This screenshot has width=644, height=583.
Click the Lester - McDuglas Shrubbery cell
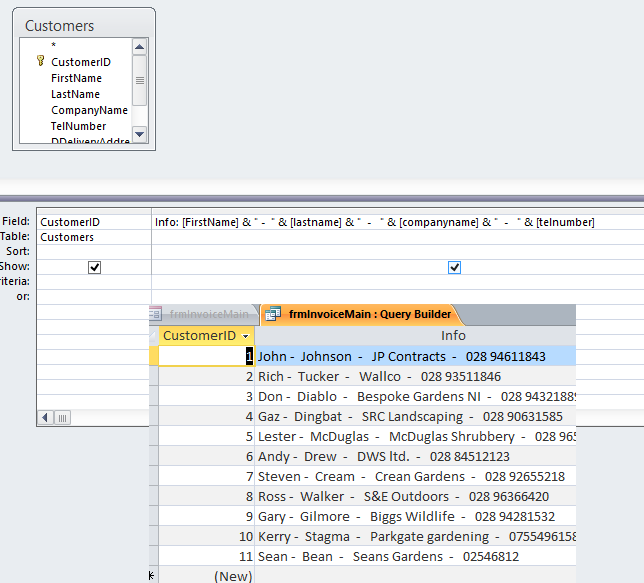click(x=415, y=436)
